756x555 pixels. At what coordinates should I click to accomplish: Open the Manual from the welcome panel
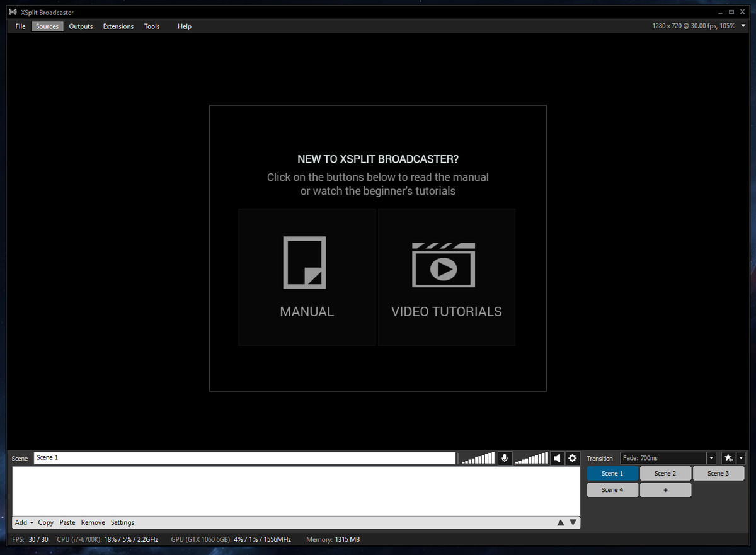point(307,277)
